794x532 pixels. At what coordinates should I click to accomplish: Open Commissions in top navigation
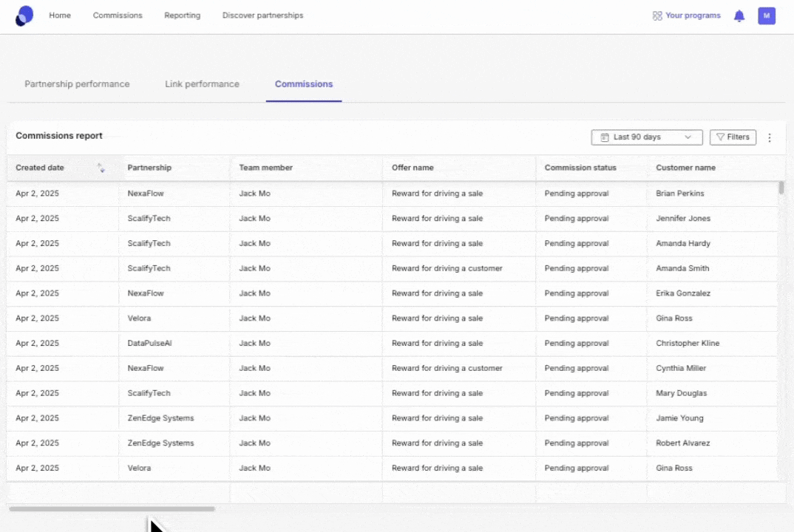[118, 16]
